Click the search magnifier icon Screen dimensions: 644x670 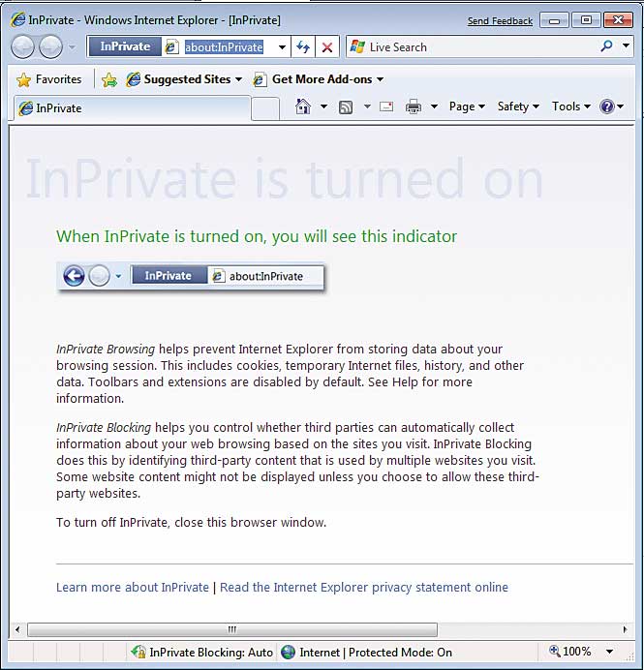[606, 46]
